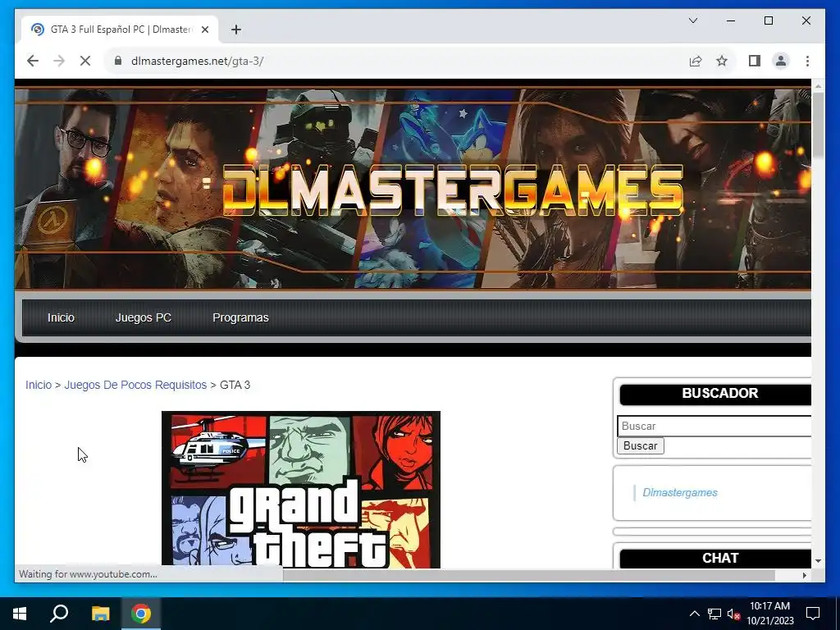Open the Dlmastergames sidebar link

(x=680, y=492)
